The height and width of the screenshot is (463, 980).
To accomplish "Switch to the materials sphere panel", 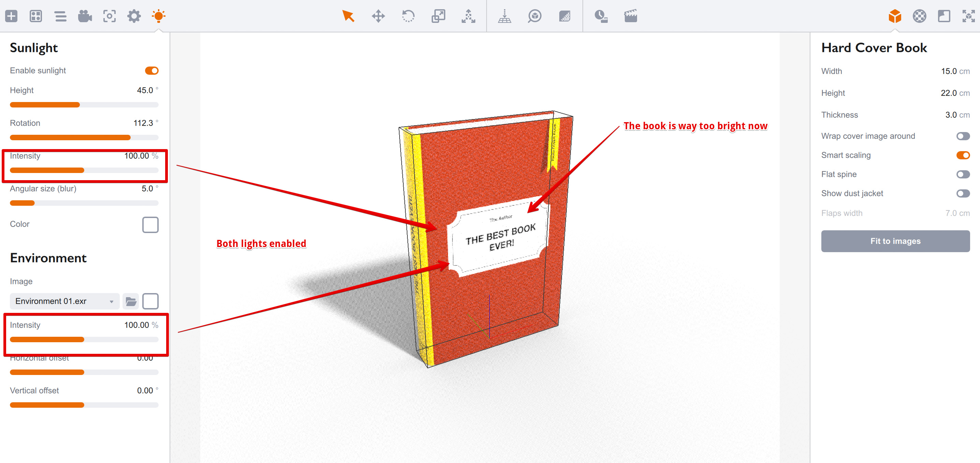I will pyautogui.click(x=920, y=16).
